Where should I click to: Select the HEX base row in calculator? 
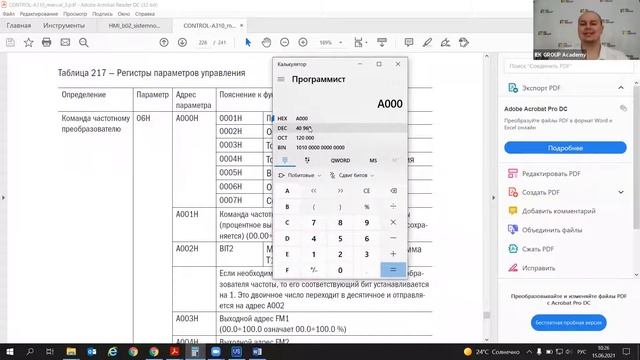pyautogui.click(x=340, y=118)
